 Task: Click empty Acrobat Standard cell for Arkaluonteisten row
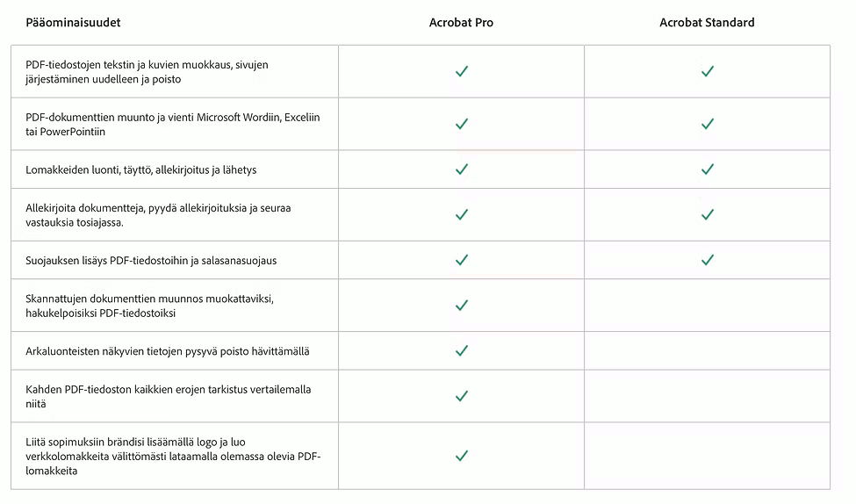point(707,350)
